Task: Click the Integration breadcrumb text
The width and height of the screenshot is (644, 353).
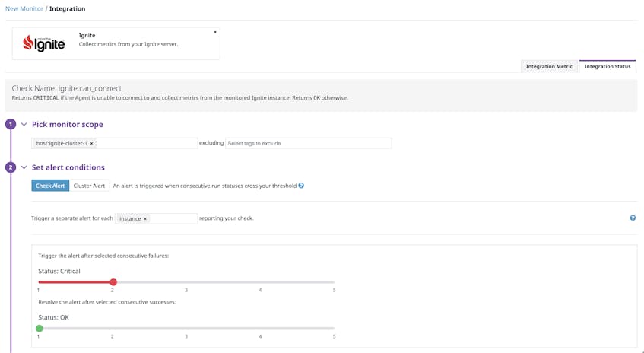Action: [68, 8]
